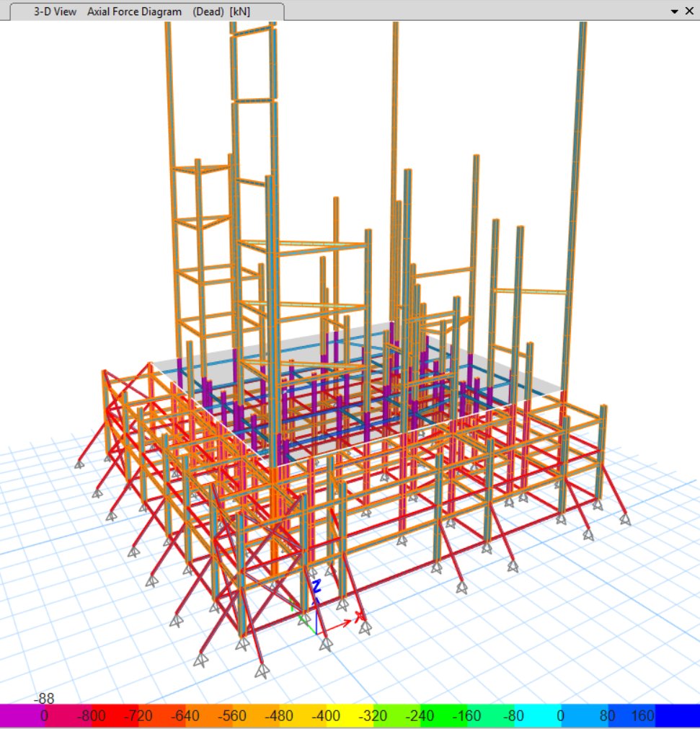Open the view window options dropdown arrow

(675, 12)
